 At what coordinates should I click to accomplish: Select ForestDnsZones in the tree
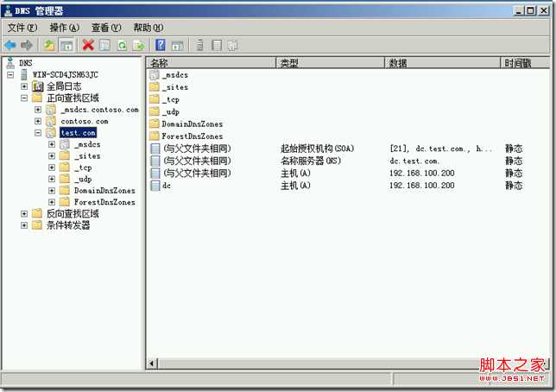click(104, 202)
